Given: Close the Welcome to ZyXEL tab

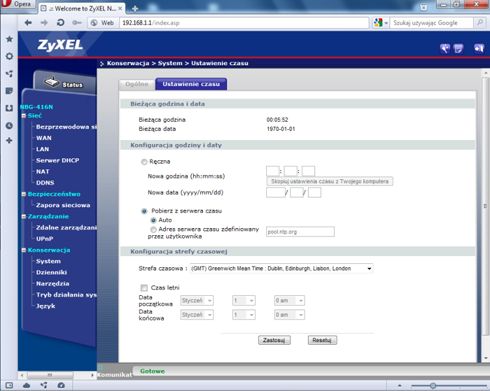Looking at the screenshot, I should [120, 8].
